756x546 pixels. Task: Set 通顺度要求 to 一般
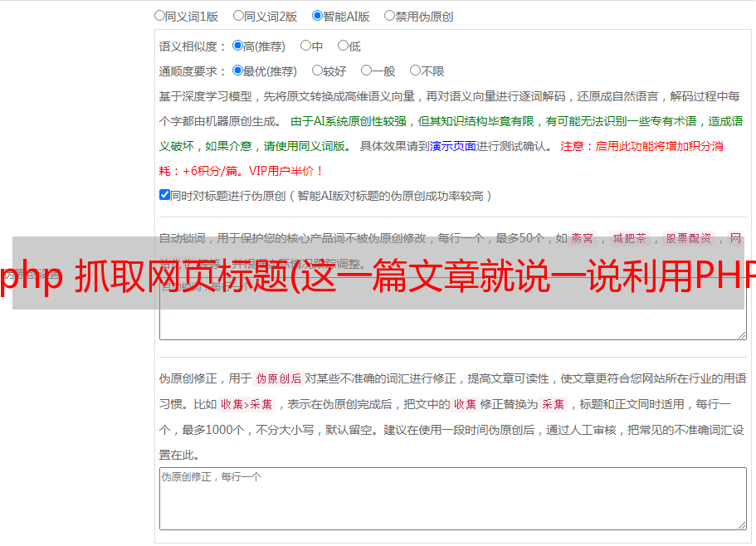click(367, 71)
